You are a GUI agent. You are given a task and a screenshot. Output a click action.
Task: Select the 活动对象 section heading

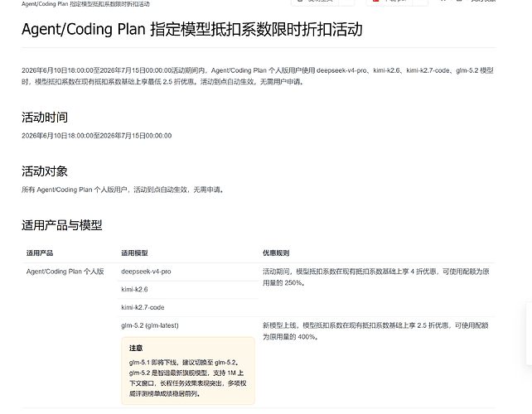[x=45, y=171]
